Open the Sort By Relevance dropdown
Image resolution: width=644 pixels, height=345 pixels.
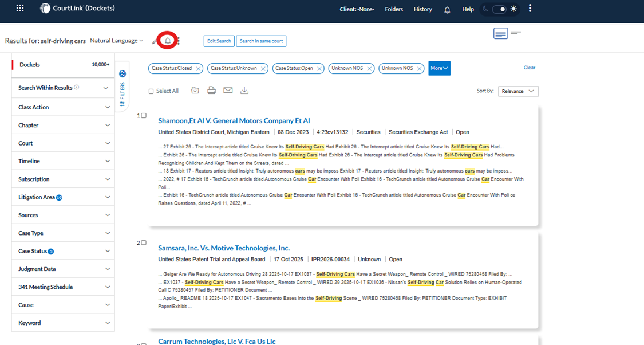[518, 91]
